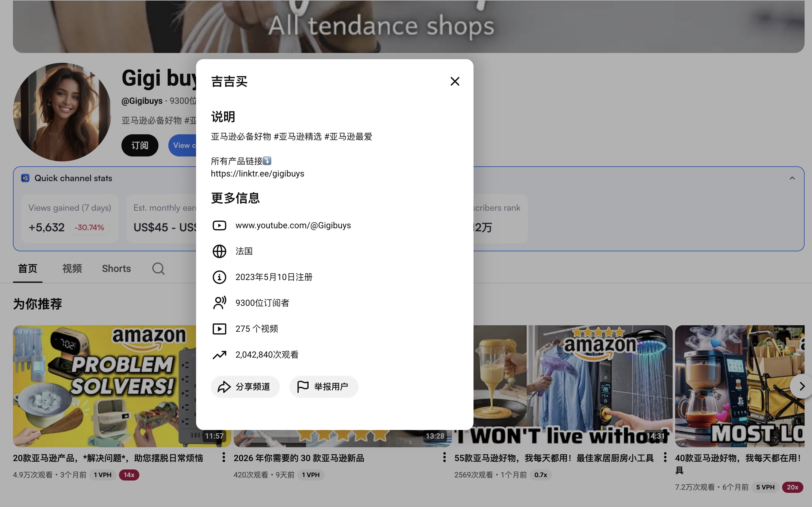Click the 0.7x multiplier badge
Image resolution: width=812 pixels, height=507 pixels.
541,475
